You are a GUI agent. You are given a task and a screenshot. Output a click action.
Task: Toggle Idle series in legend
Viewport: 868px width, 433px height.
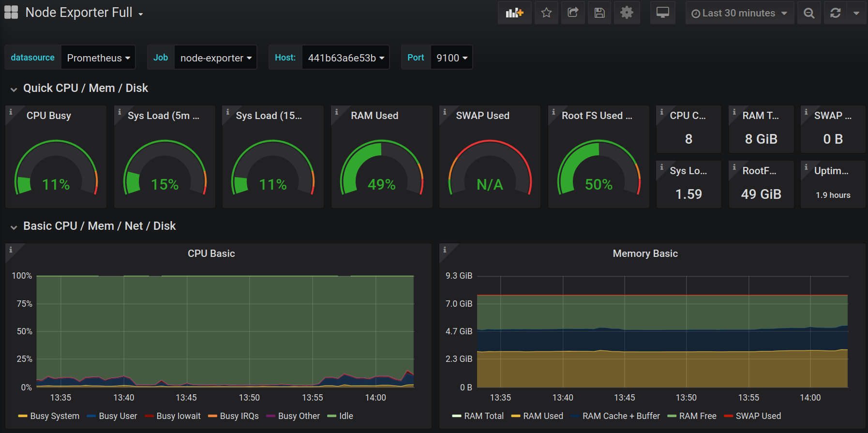click(x=346, y=416)
